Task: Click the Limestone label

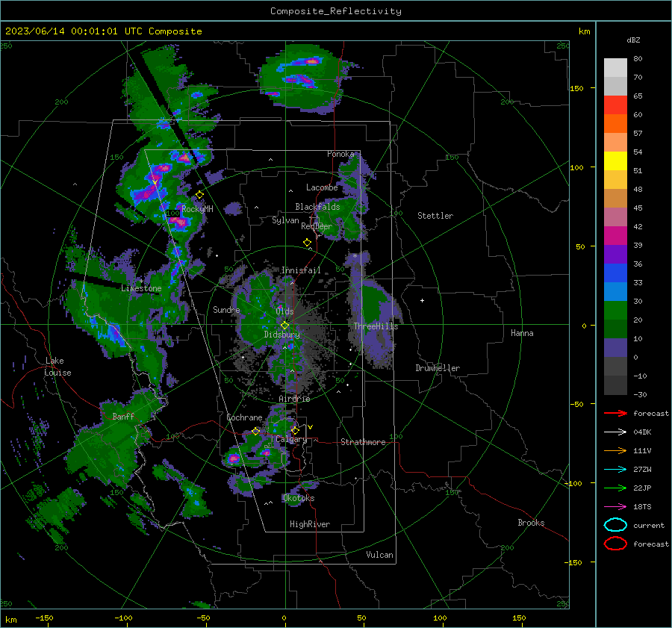Action: click(141, 288)
